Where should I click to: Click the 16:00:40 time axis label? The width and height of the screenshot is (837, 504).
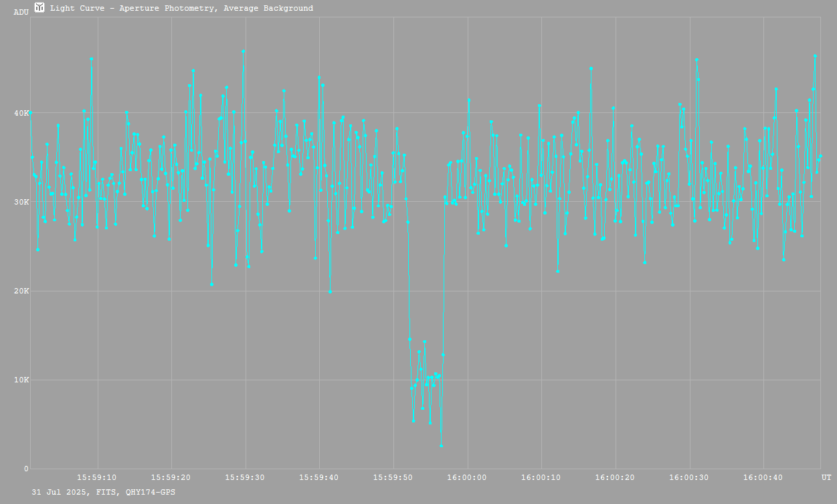tap(763, 477)
